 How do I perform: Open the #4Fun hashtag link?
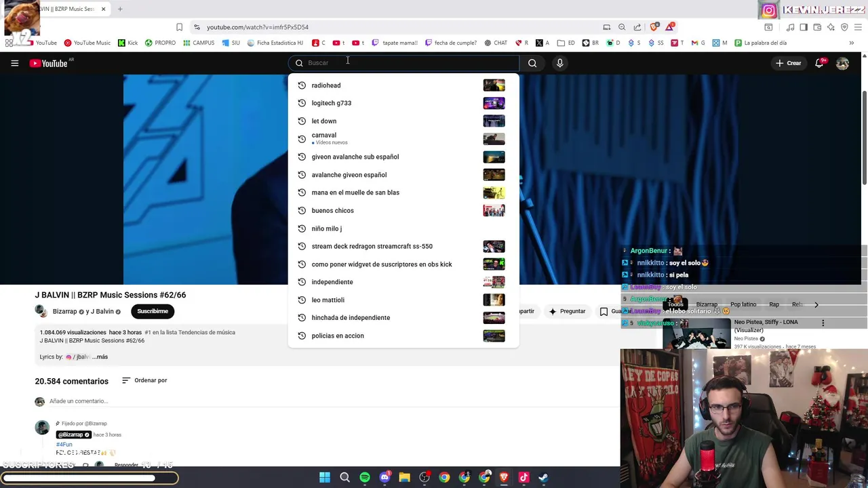(x=64, y=445)
